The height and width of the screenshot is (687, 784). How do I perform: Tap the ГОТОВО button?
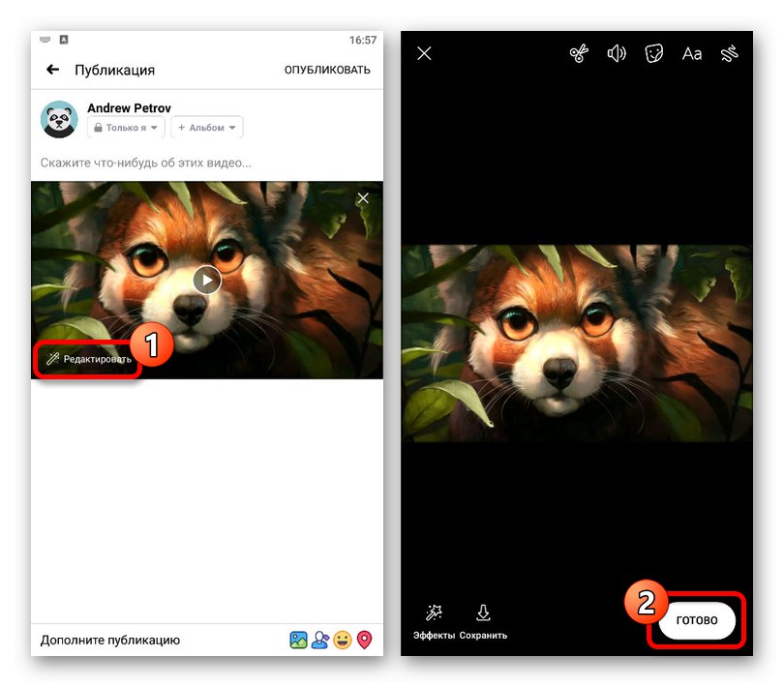(x=697, y=620)
